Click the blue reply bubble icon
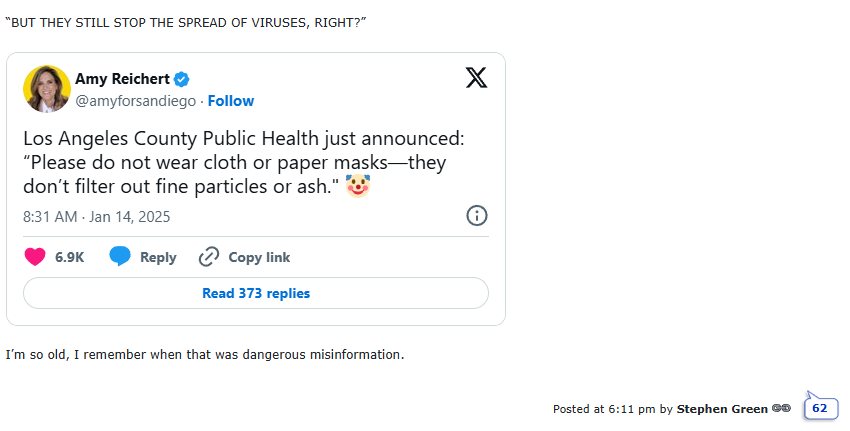The image size is (850, 431). [x=120, y=257]
